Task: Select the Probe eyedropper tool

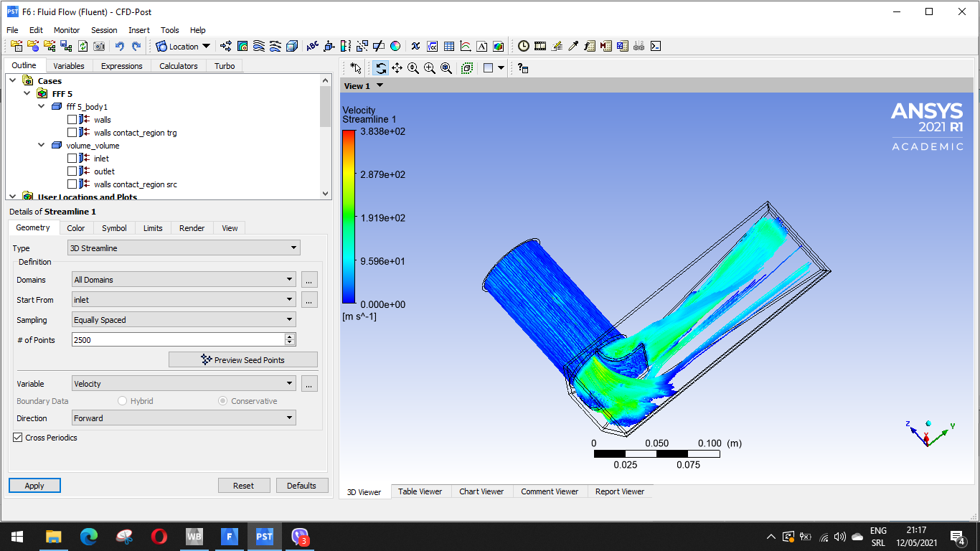Action: tap(573, 46)
